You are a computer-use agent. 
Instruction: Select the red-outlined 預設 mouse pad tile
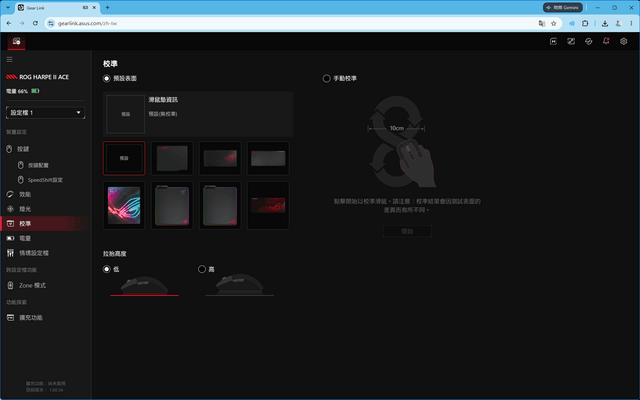click(x=124, y=158)
